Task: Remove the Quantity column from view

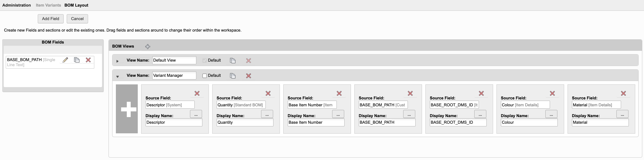Action: coord(268,93)
